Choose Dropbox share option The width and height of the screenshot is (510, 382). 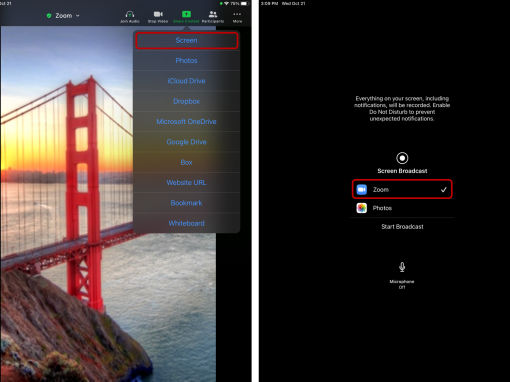187,101
